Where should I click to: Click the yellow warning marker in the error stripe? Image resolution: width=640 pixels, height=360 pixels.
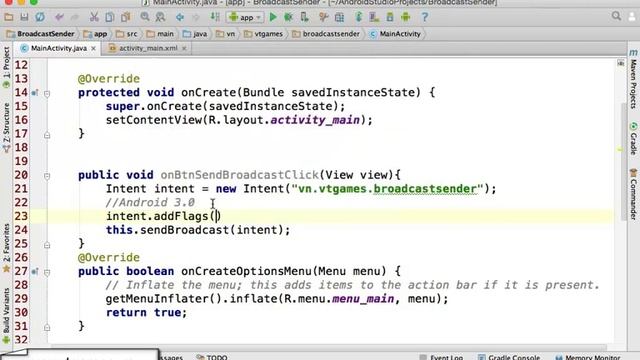(620, 150)
